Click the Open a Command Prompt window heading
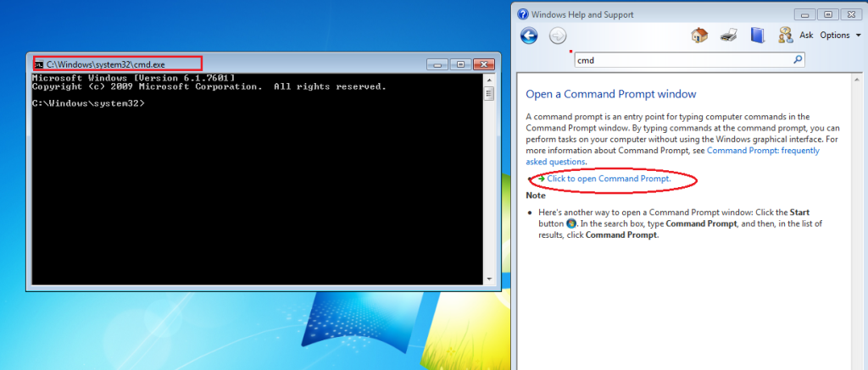Image resolution: width=868 pixels, height=370 pixels. [x=610, y=93]
